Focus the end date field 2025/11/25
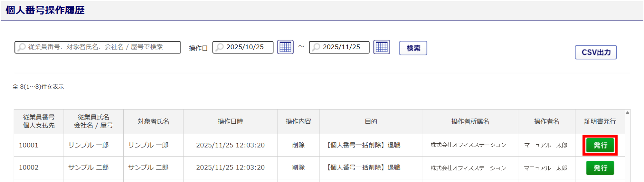 click(x=341, y=47)
